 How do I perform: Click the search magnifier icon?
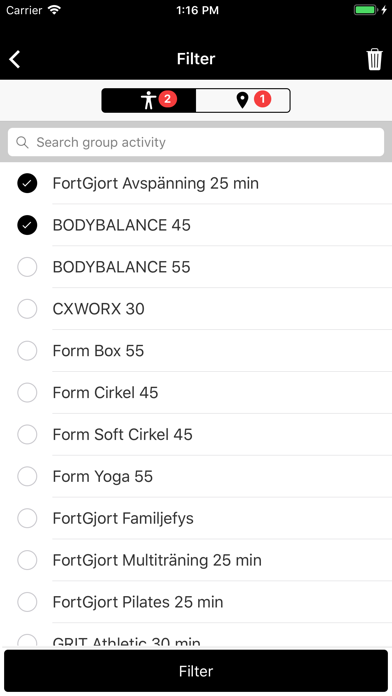point(22,142)
